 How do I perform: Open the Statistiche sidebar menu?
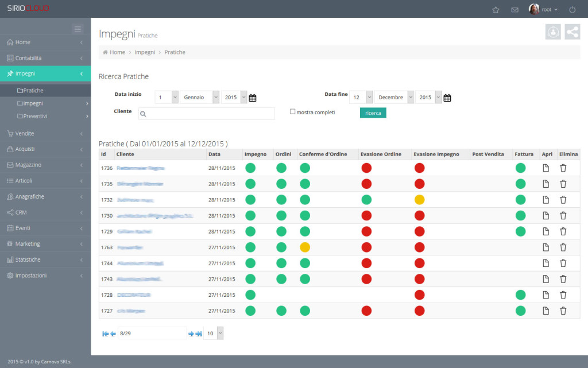[45, 259]
